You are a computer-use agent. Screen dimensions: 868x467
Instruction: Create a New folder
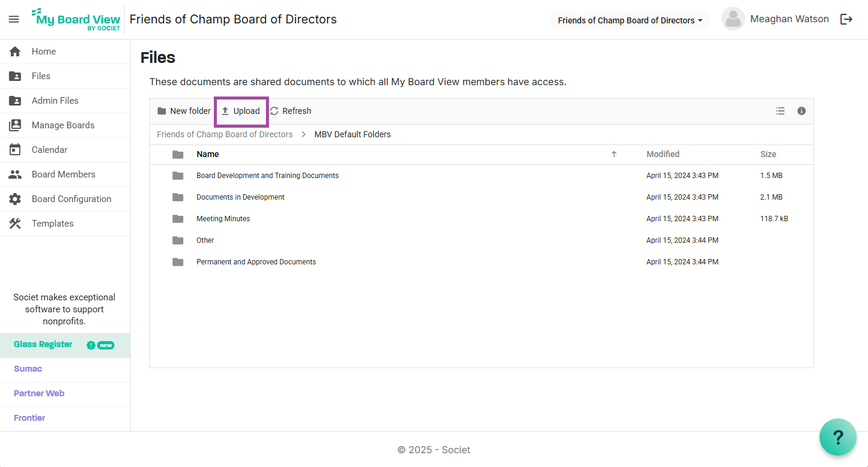click(x=184, y=111)
